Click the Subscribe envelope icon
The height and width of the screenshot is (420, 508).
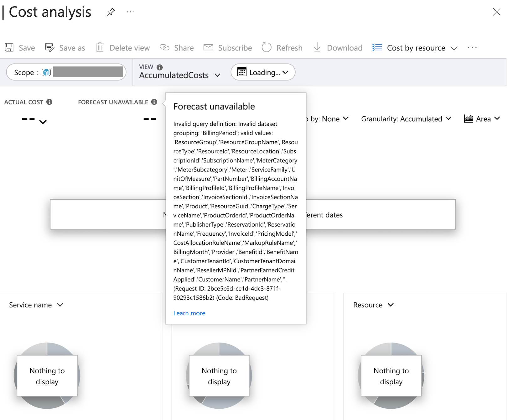tap(208, 48)
